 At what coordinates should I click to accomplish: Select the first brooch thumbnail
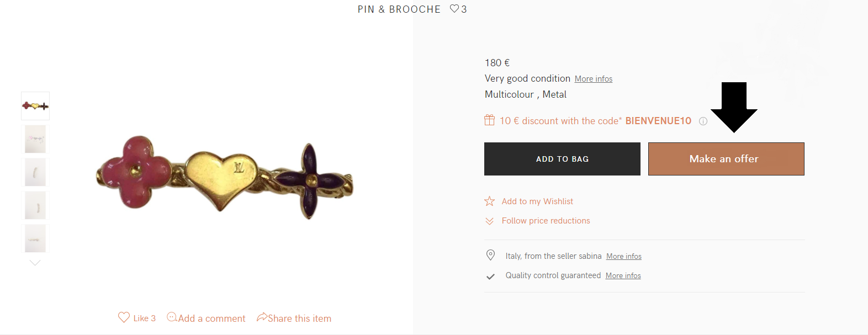[35, 106]
